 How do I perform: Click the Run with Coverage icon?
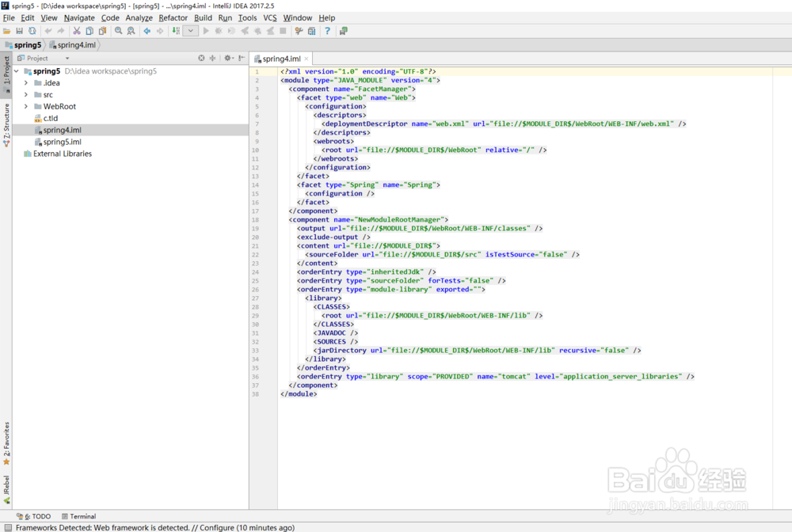[x=231, y=32]
